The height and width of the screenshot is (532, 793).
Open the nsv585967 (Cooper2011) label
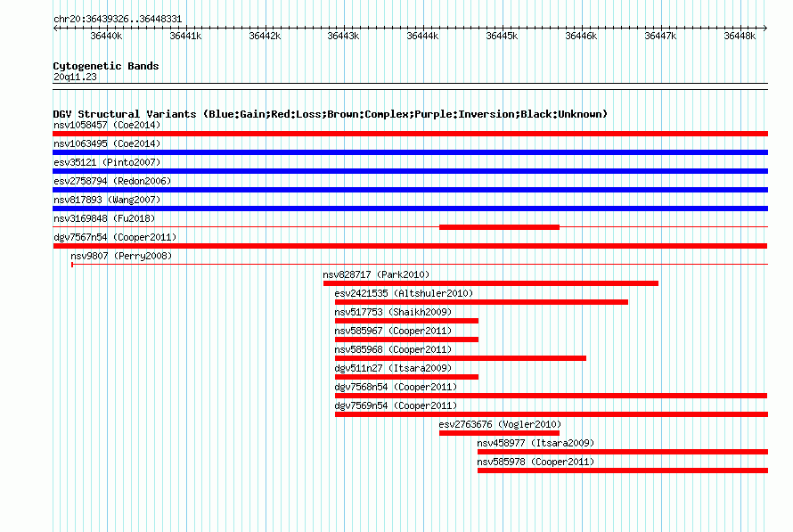tap(393, 331)
